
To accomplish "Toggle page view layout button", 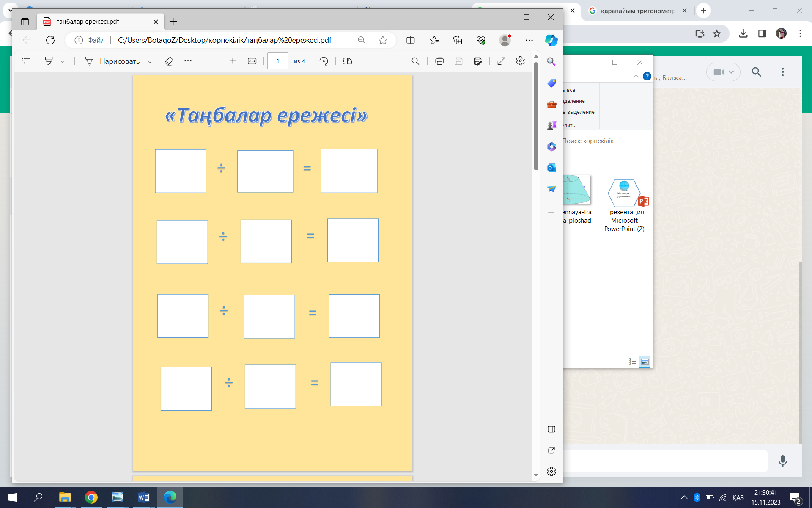I will [x=348, y=61].
